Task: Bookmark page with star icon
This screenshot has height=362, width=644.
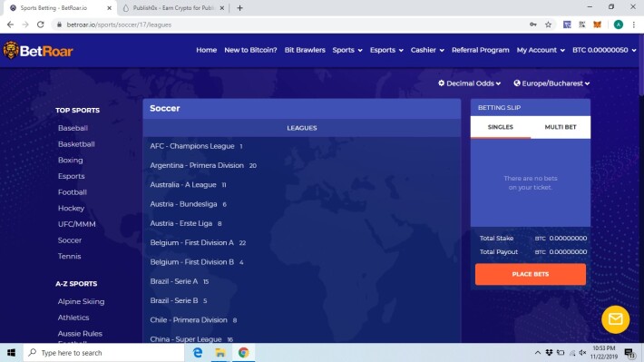Action: [x=548, y=24]
